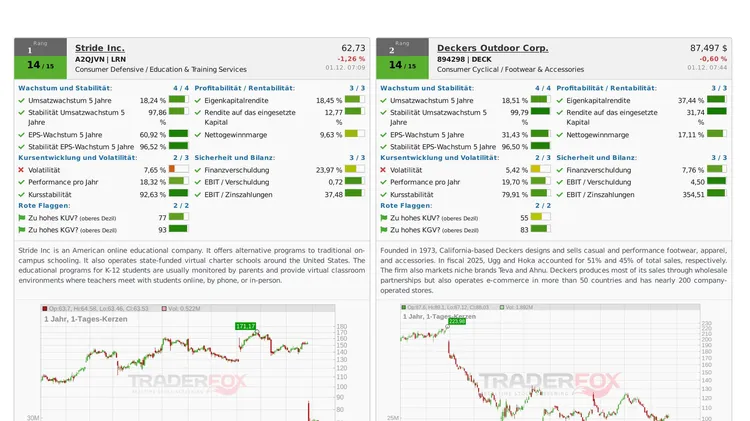The image size is (750, 421).
Task: Click Stride's 171,17 price marker on chart
Action: coord(245,326)
